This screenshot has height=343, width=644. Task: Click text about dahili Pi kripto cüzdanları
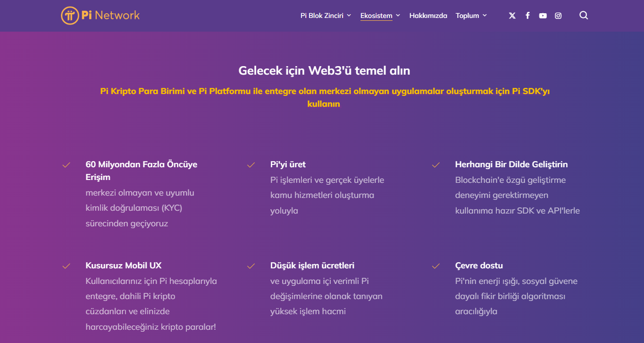point(151,304)
